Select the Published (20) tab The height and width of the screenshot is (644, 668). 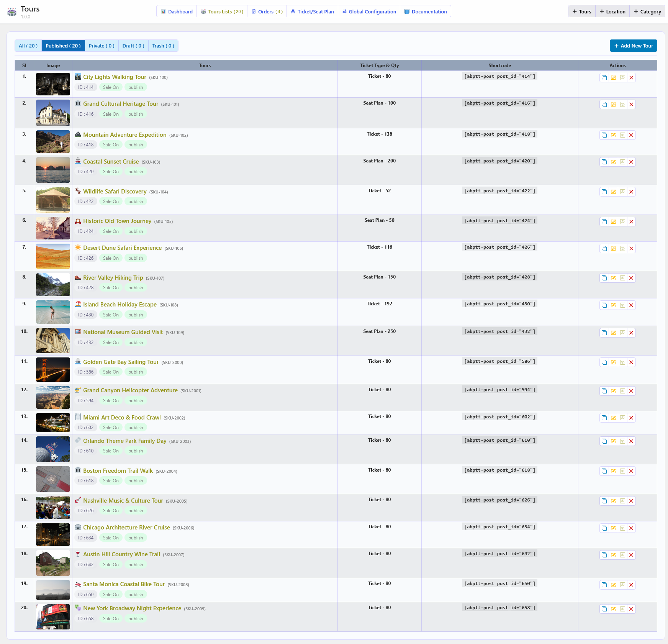63,46
